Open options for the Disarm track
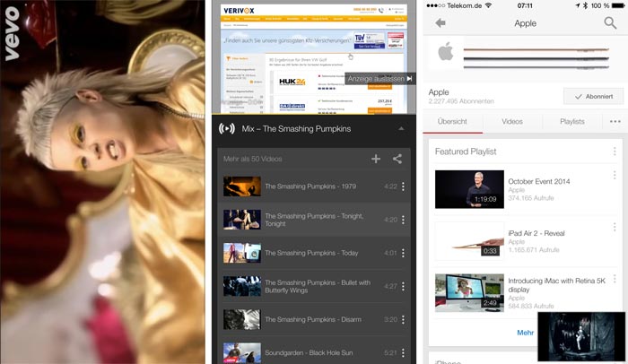 point(403,319)
